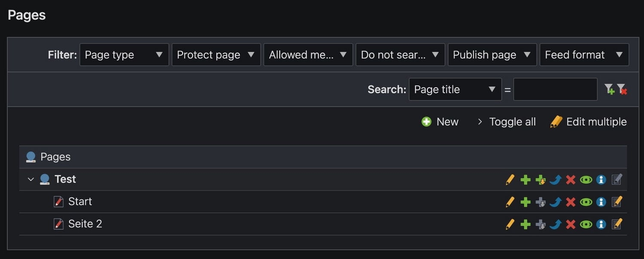Open Edit multiple mode
The height and width of the screenshot is (259, 644).
[589, 122]
